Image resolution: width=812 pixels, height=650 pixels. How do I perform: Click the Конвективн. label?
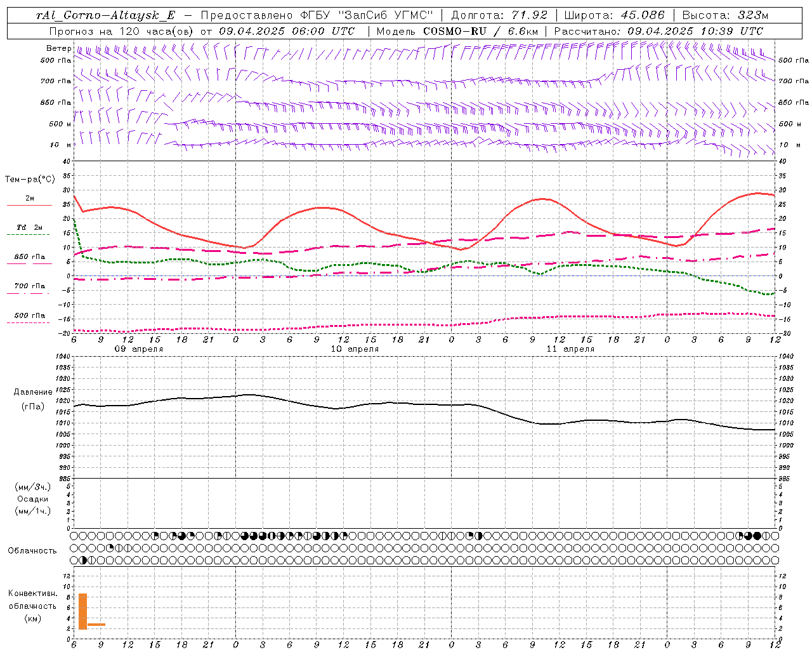coord(33,594)
